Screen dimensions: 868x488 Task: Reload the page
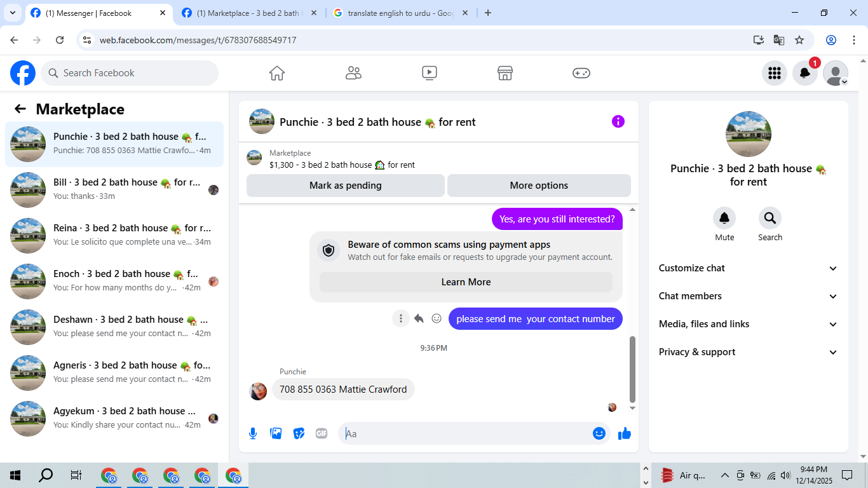tap(60, 40)
